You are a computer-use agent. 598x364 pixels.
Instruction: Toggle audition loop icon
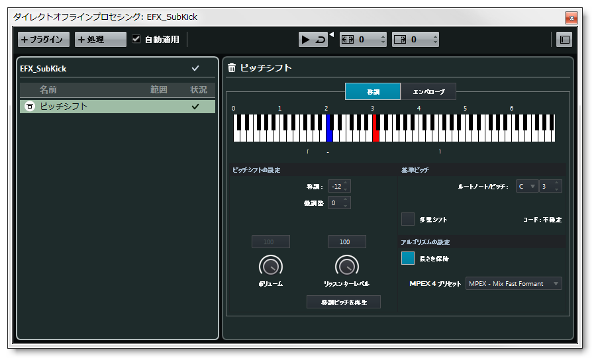tap(321, 39)
